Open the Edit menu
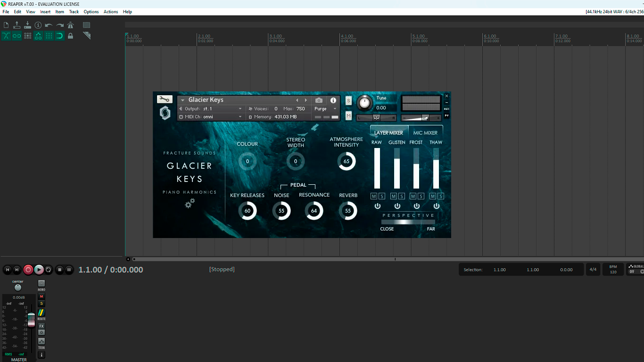Screen dimensions: 644x362 (x=17, y=12)
